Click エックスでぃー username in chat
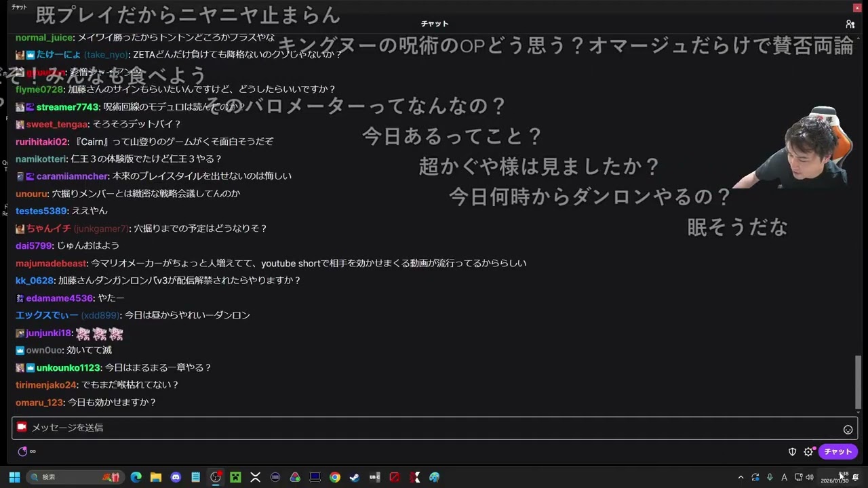Screen dimensions: 868x488 tap(47, 315)
